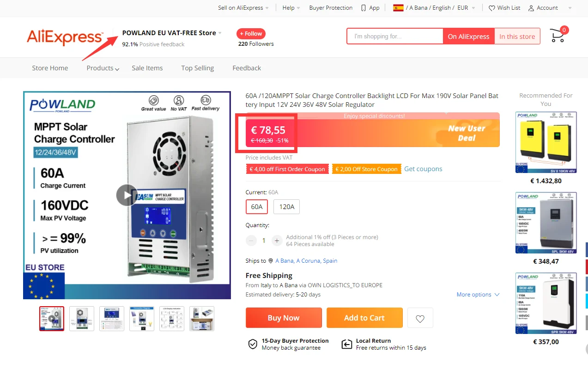
Task: Click the Buy Now button
Action: tap(284, 318)
